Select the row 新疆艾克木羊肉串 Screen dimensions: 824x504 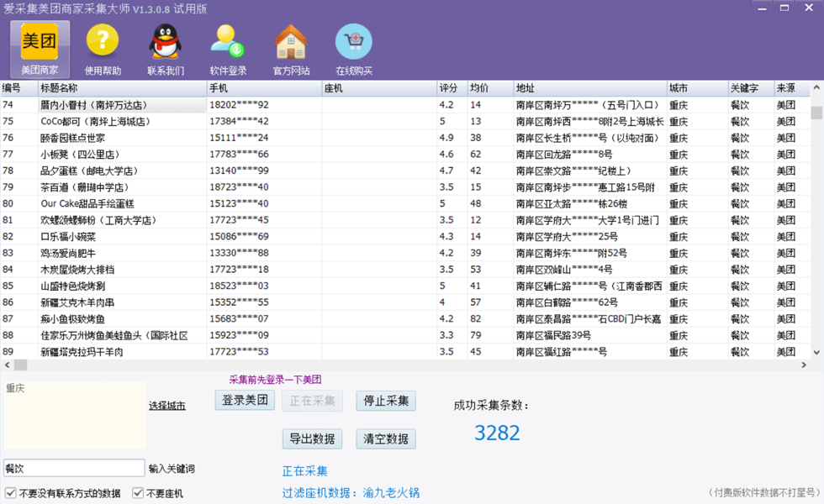click(404, 302)
